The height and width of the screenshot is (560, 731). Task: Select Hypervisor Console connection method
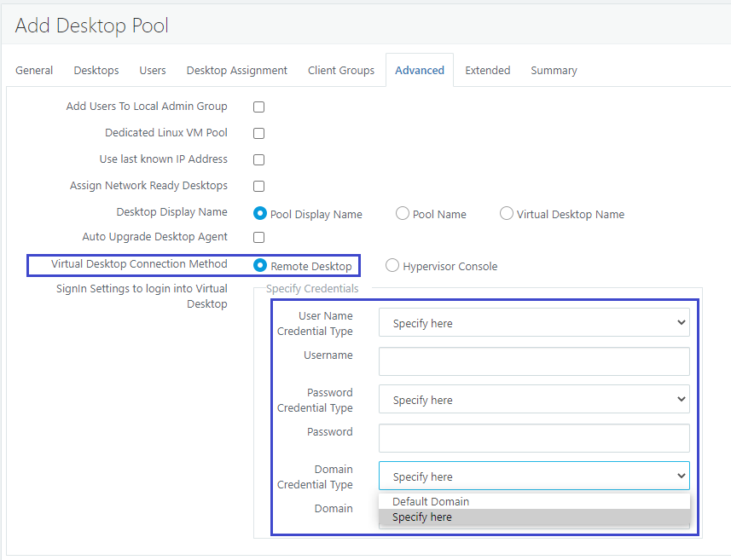click(x=392, y=266)
